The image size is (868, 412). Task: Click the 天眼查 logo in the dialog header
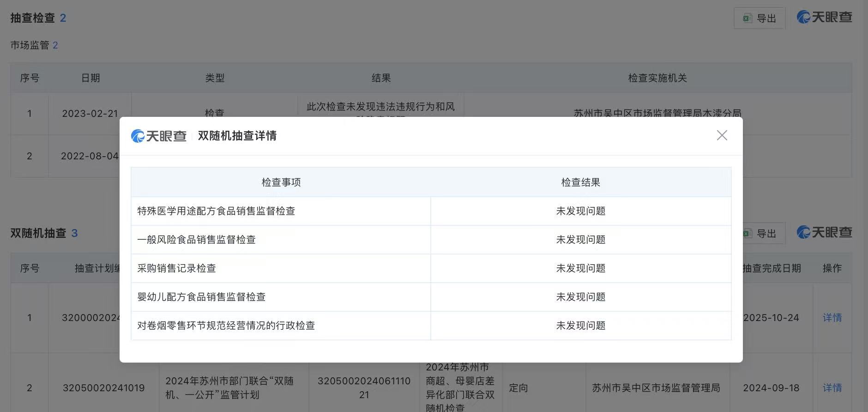point(159,136)
